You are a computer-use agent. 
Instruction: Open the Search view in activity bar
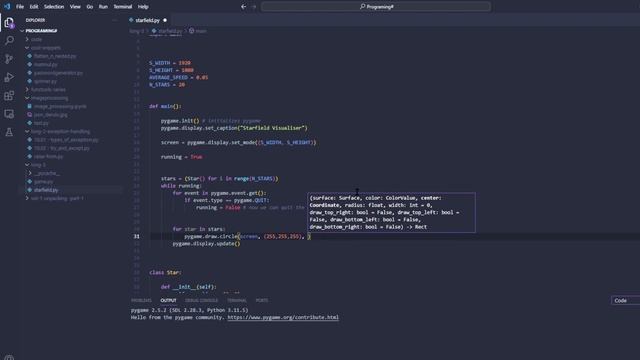pyautogui.click(x=9, y=40)
